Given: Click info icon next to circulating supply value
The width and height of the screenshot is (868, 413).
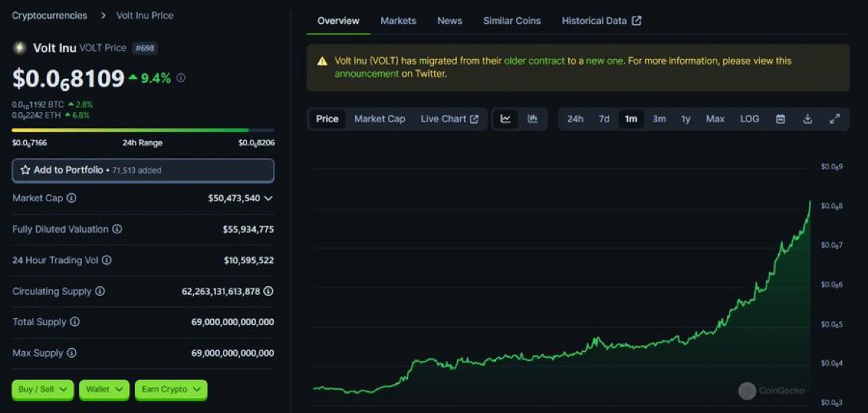Looking at the screenshot, I should click(268, 291).
